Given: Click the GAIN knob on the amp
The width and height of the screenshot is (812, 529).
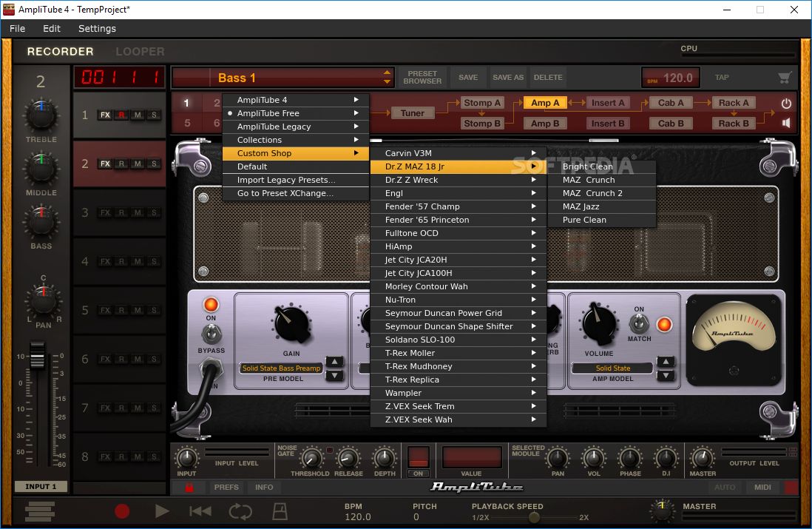Looking at the screenshot, I should click(x=291, y=324).
